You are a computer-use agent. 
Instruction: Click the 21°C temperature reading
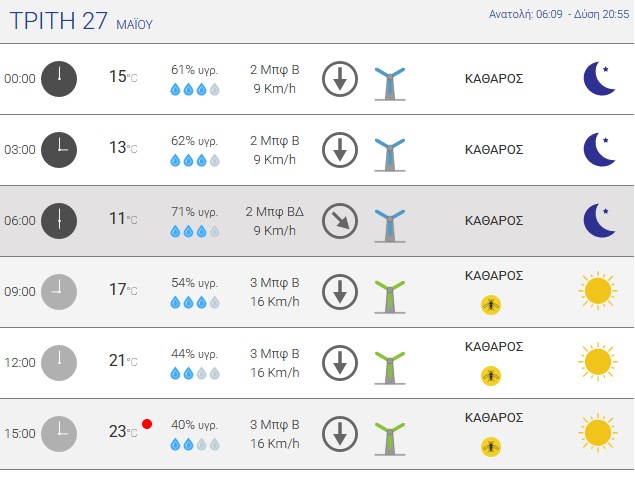pyautogui.click(x=123, y=360)
